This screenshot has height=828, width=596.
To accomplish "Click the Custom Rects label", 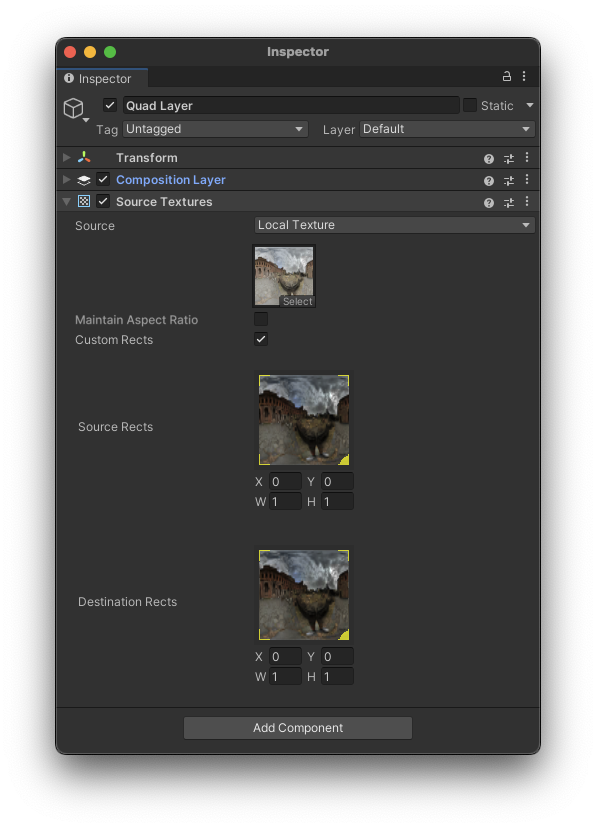I will point(114,340).
